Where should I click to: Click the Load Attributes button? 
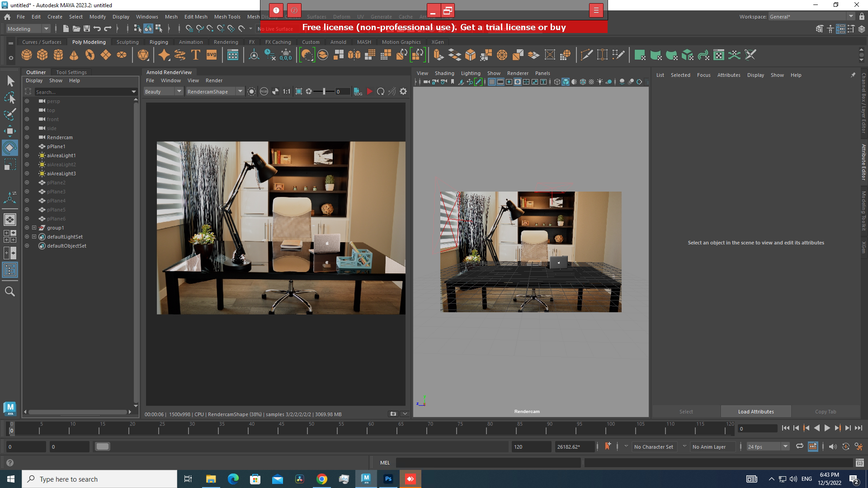click(756, 412)
